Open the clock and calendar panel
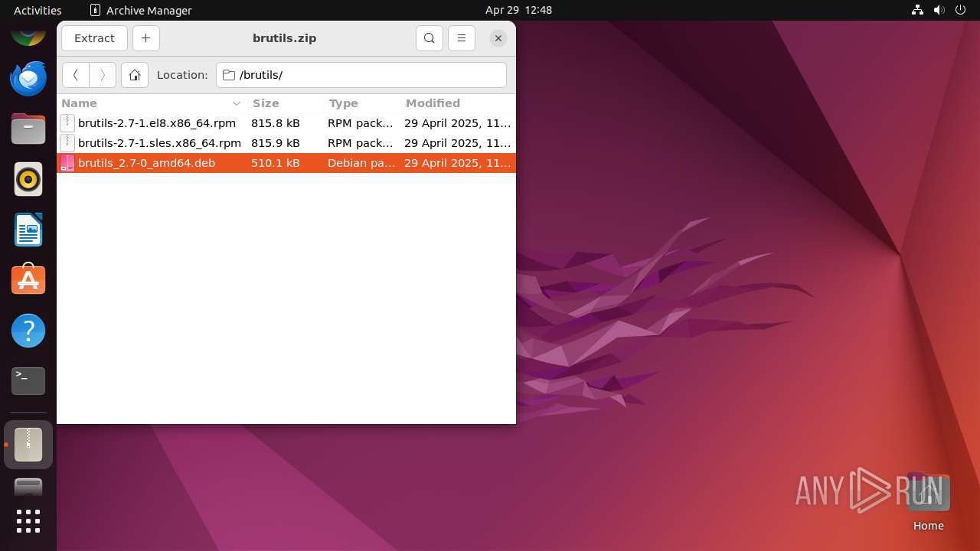The width and height of the screenshot is (980, 551). 518,10
